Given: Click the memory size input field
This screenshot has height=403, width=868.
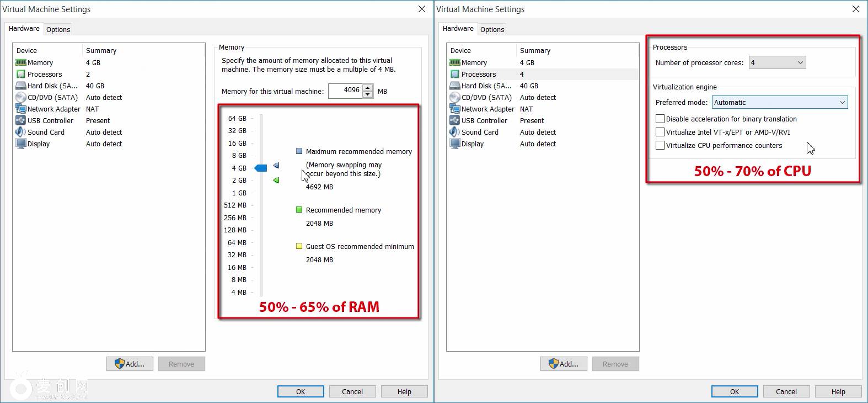Looking at the screenshot, I should pyautogui.click(x=345, y=91).
